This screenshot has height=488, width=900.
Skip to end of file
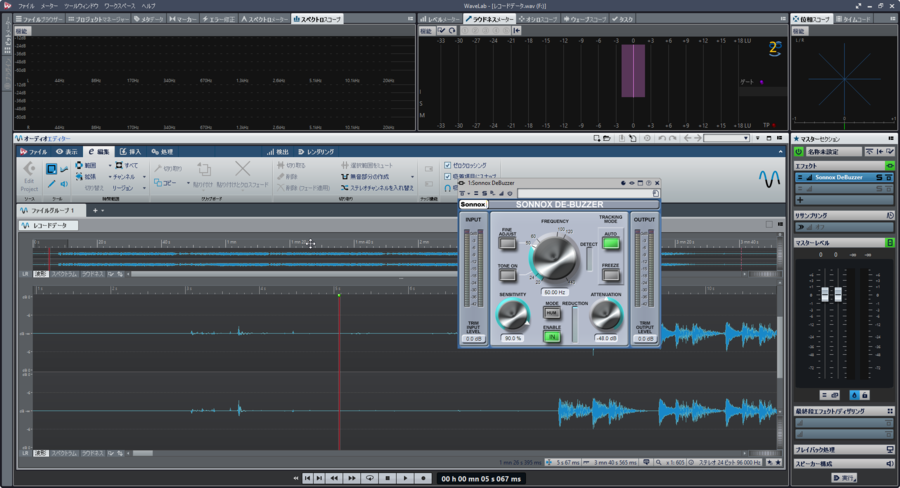pyautogui.click(x=320, y=478)
